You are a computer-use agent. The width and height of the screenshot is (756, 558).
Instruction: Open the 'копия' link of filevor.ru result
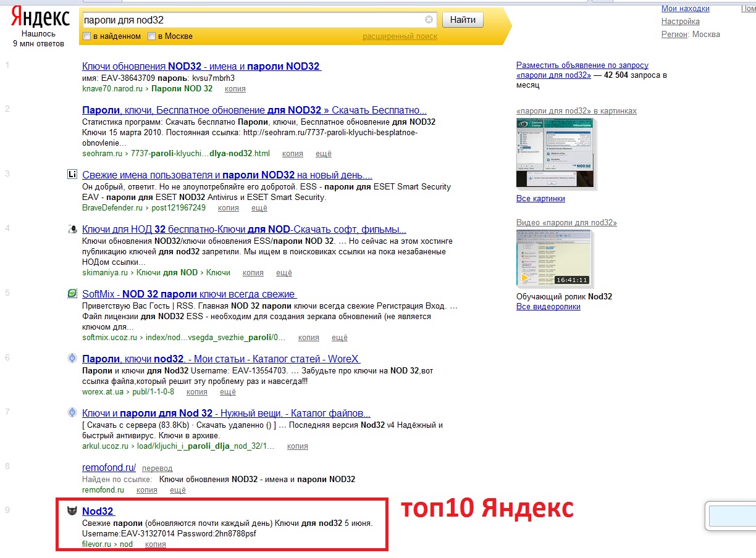coord(156,544)
